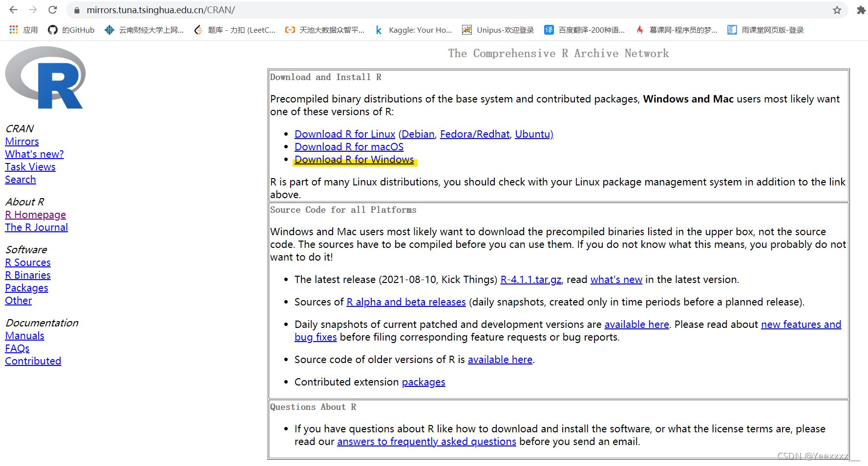Click the Comprehensive R Archive Network heading

[x=558, y=53]
